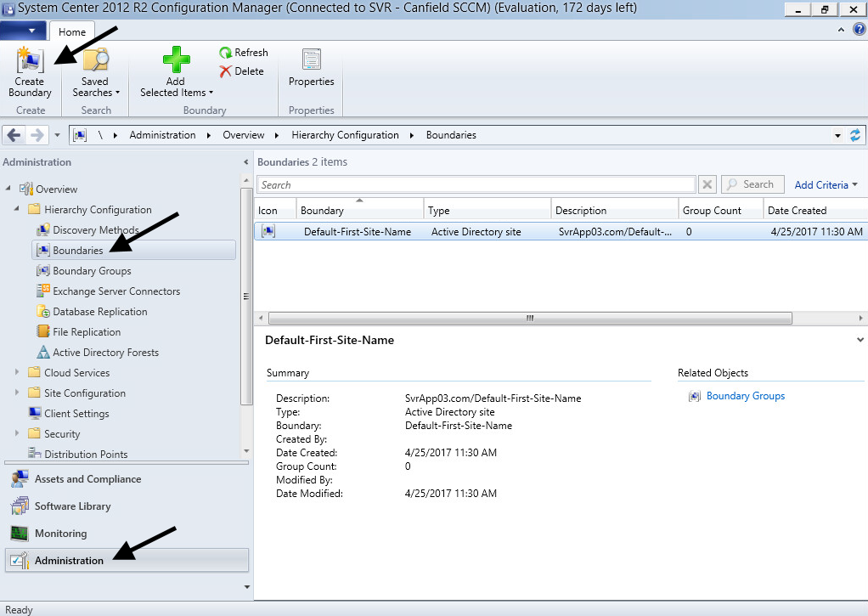Click the list scroll-right arrow

(x=860, y=318)
